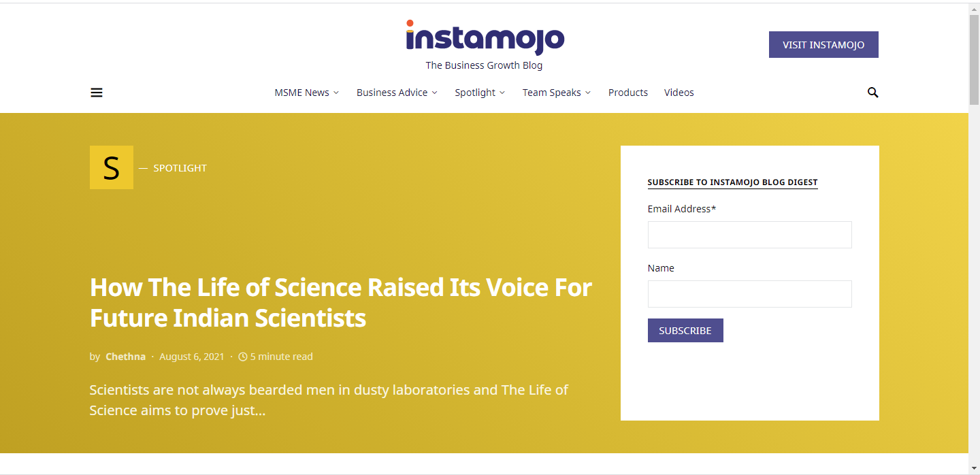Click the clock reading-time icon

tap(243, 357)
